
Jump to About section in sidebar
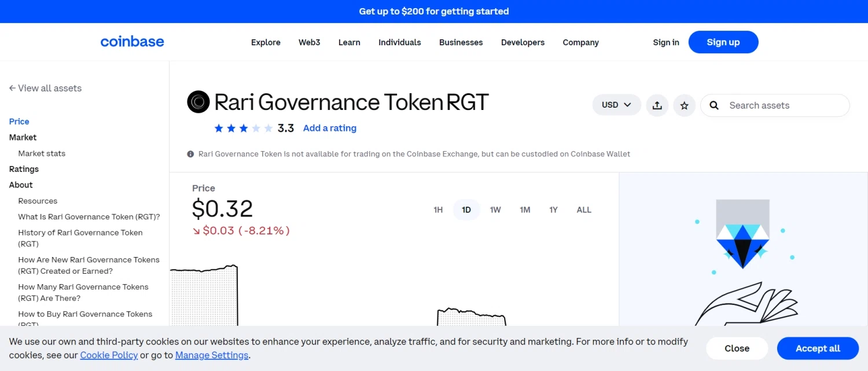click(21, 185)
